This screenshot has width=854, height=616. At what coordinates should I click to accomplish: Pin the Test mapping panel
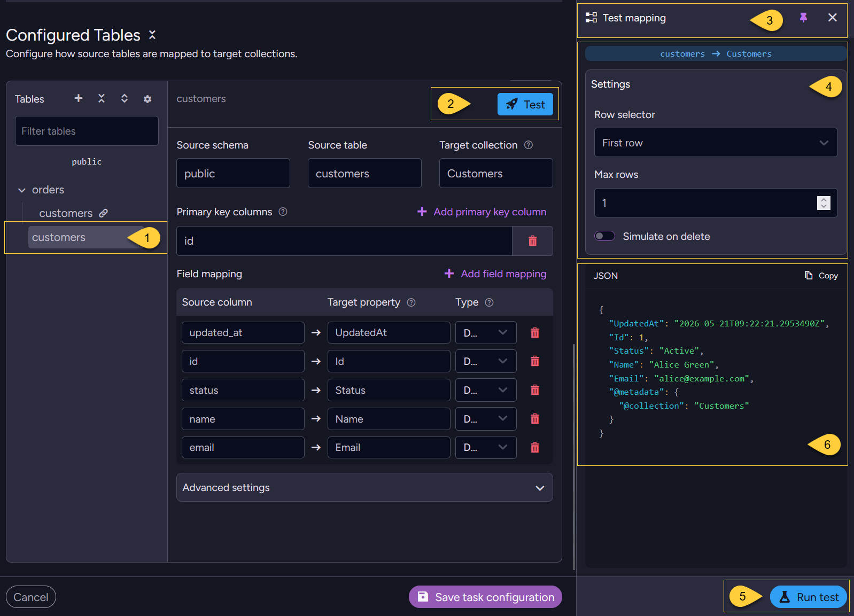coord(803,18)
